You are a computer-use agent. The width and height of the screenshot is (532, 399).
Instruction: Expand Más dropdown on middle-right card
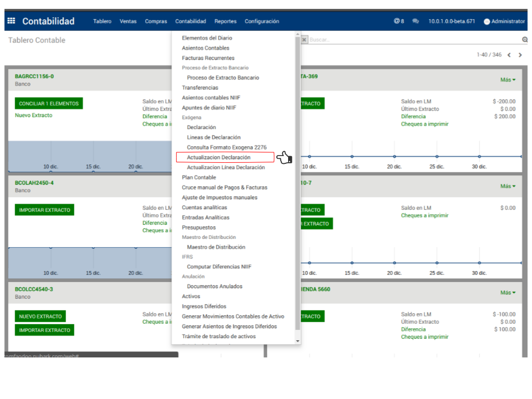508,186
